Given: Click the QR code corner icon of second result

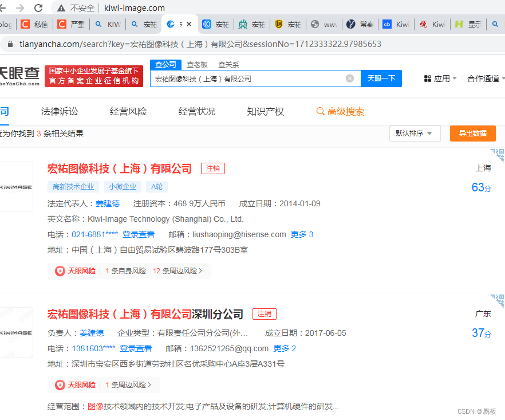Looking at the screenshot, I should point(498,300).
